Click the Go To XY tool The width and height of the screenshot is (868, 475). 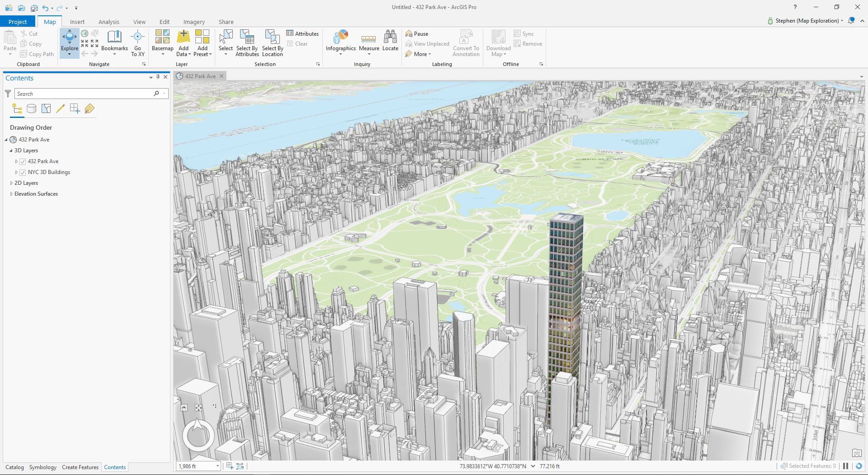tap(137, 42)
